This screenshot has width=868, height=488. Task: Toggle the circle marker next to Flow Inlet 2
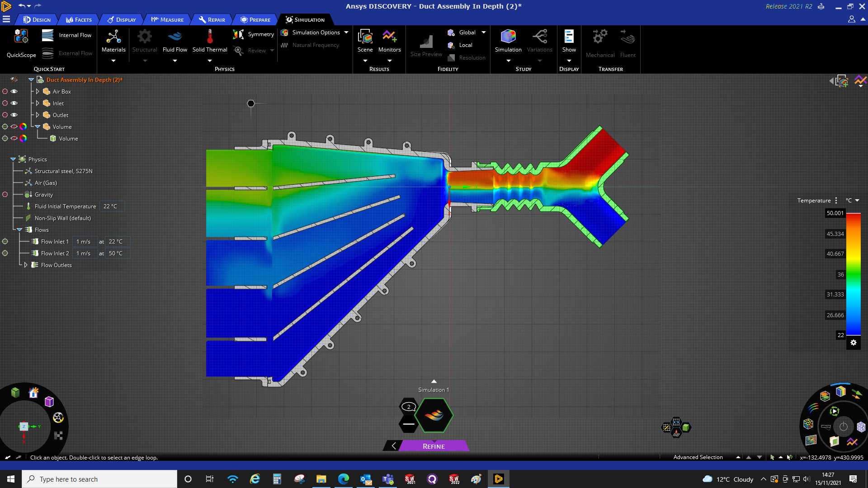[5, 253]
